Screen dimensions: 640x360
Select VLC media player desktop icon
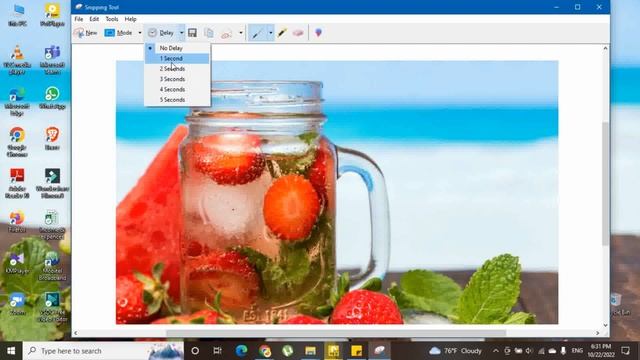tap(17, 60)
